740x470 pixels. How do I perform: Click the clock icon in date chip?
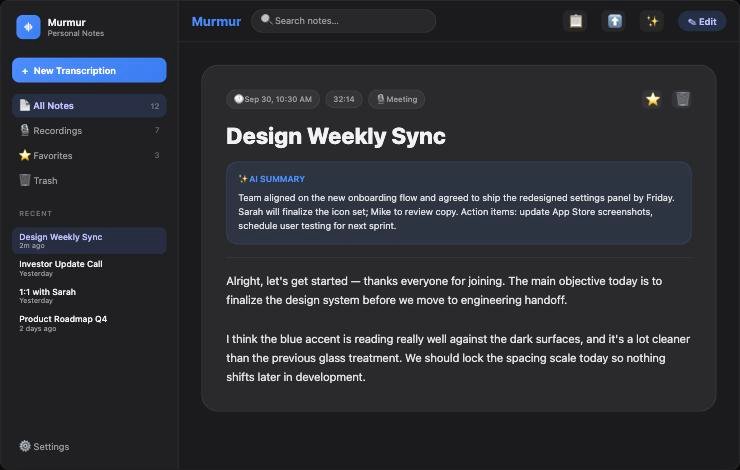239,99
